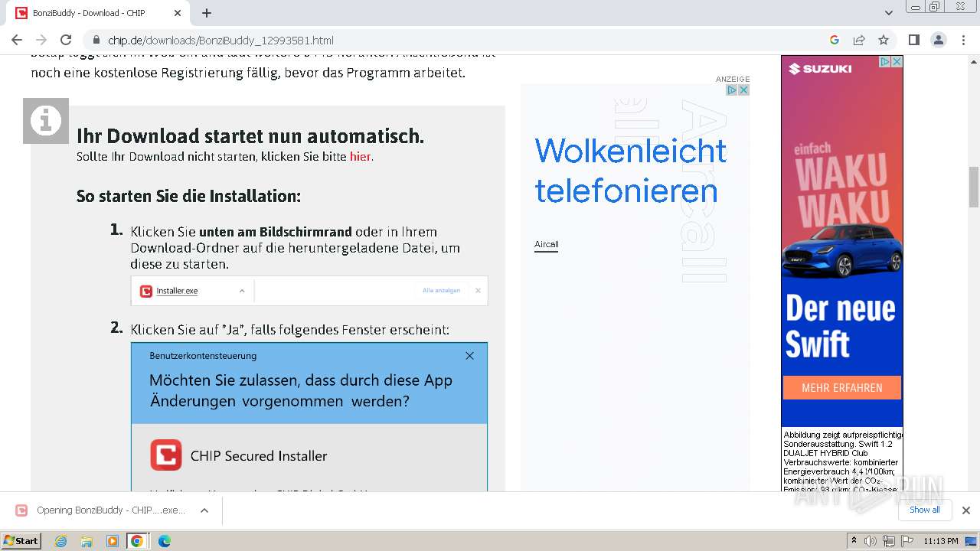Reload the CHIP download page
The height and width of the screenshot is (551, 980).
66,40
